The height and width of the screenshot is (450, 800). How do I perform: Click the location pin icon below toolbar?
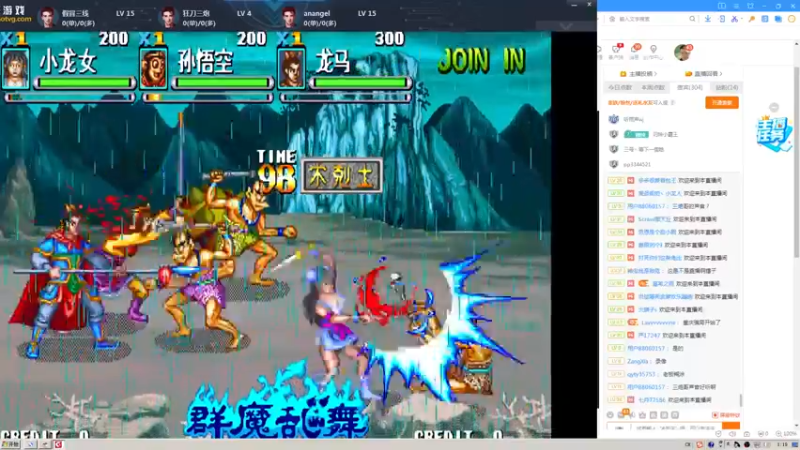653,49
